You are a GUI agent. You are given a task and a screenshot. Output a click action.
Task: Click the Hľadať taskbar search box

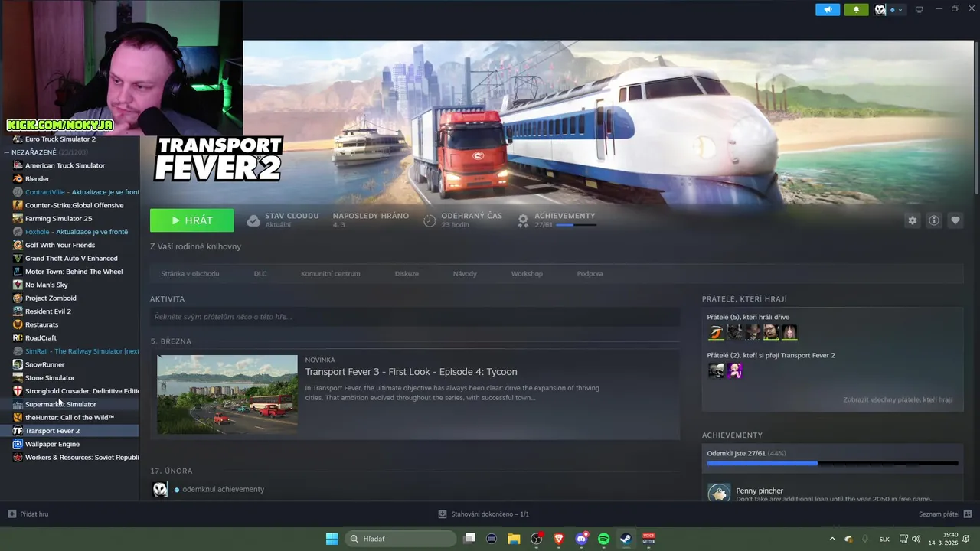(x=400, y=539)
